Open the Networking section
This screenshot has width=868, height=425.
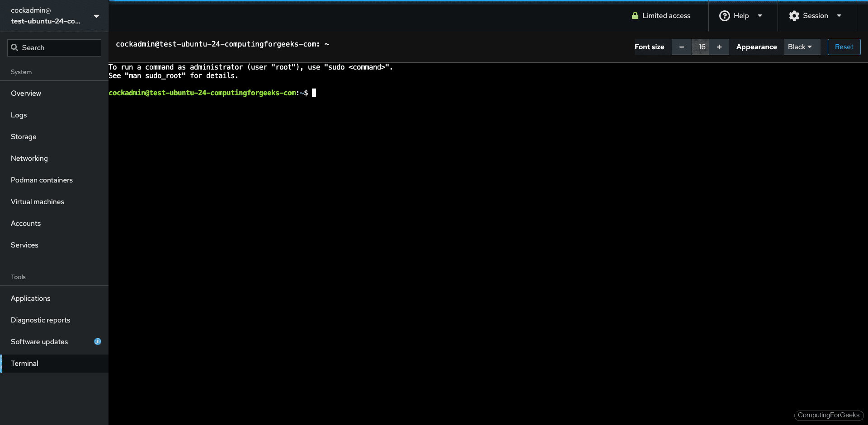pyautogui.click(x=29, y=158)
